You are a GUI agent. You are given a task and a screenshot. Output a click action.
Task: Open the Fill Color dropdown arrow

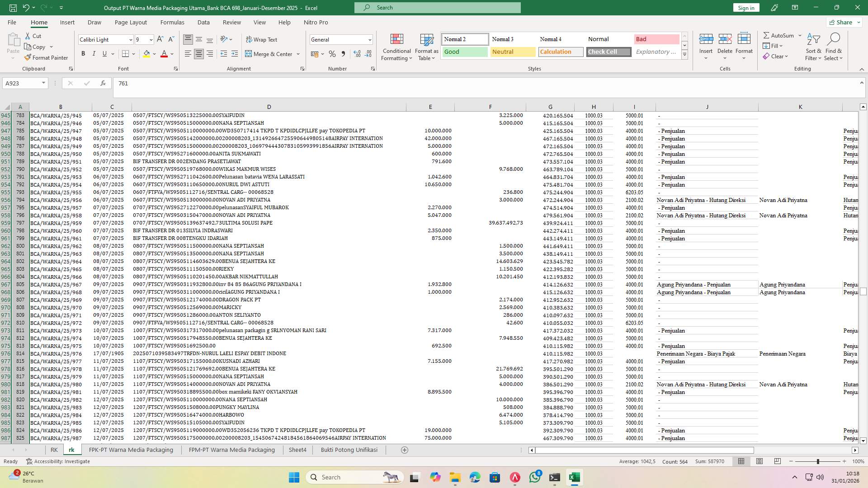[x=153, y=54]
